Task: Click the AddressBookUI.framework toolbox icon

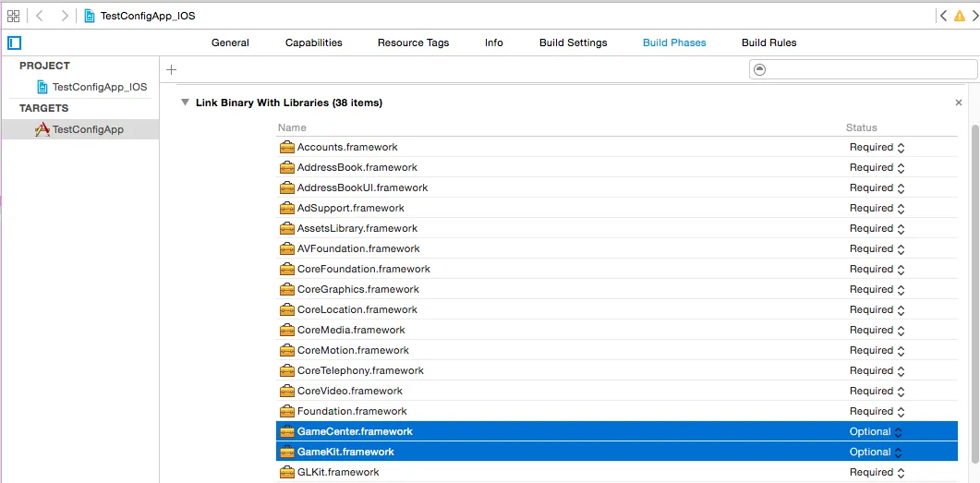Action: (x=287, y=188)
